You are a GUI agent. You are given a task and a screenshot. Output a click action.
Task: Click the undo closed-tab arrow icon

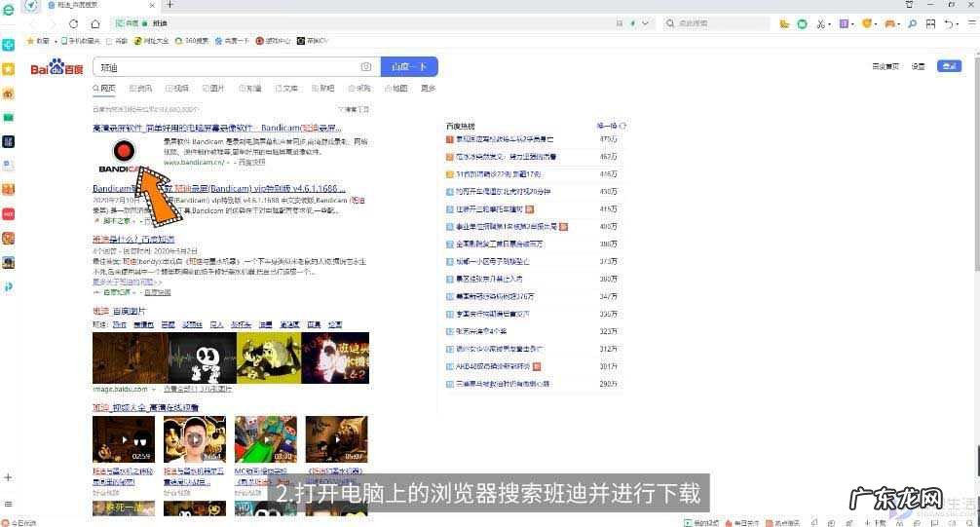point(949,23)
